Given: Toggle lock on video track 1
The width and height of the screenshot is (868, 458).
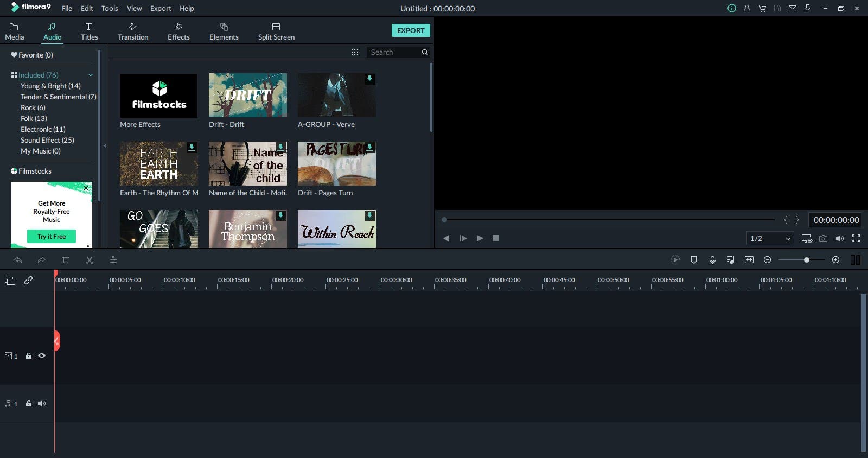Looking at the screenshot, I should [29, 356].
